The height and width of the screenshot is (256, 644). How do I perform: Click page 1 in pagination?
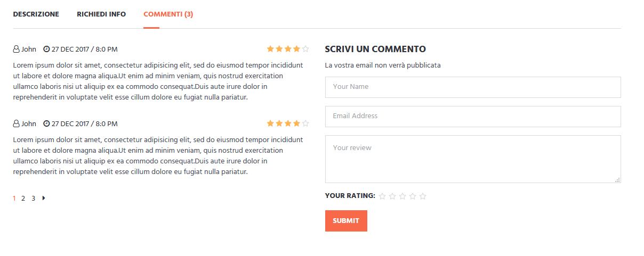pos(14,199)
